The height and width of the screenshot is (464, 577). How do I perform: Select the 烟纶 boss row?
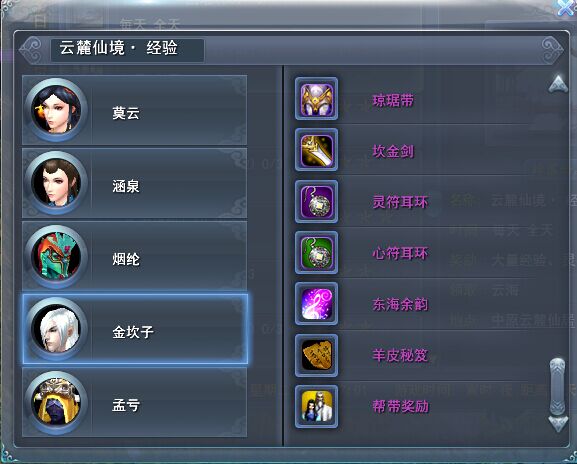(135, 255)
